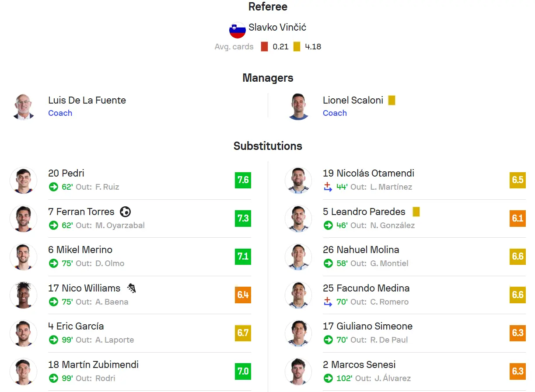535x392 pixels.
Task: Open the Mikel Merino player link
Action: point(80,250)
